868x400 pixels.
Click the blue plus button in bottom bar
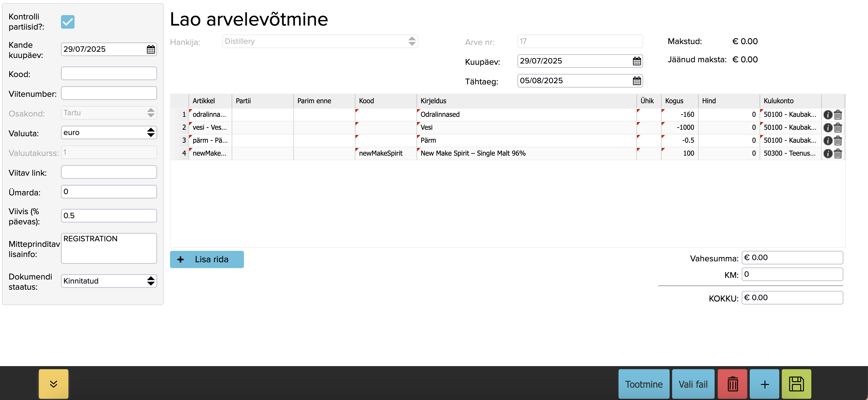click(x=764, y=384)
